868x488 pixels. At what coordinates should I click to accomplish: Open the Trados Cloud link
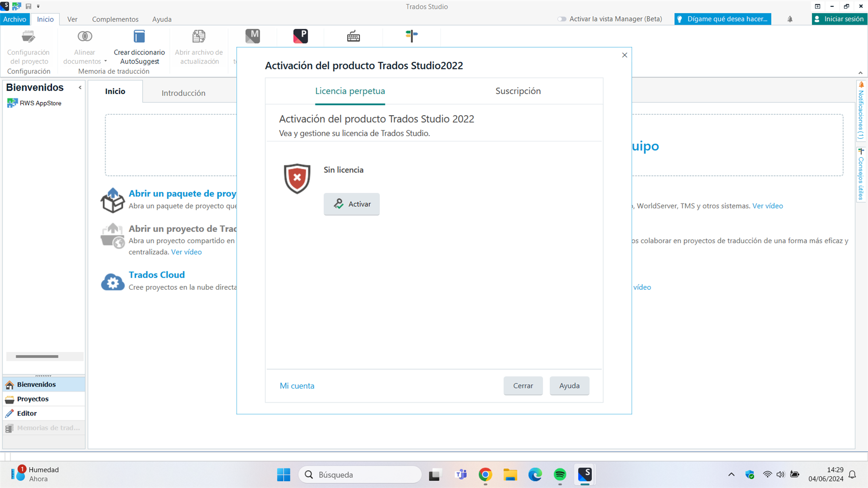point(157,275)
